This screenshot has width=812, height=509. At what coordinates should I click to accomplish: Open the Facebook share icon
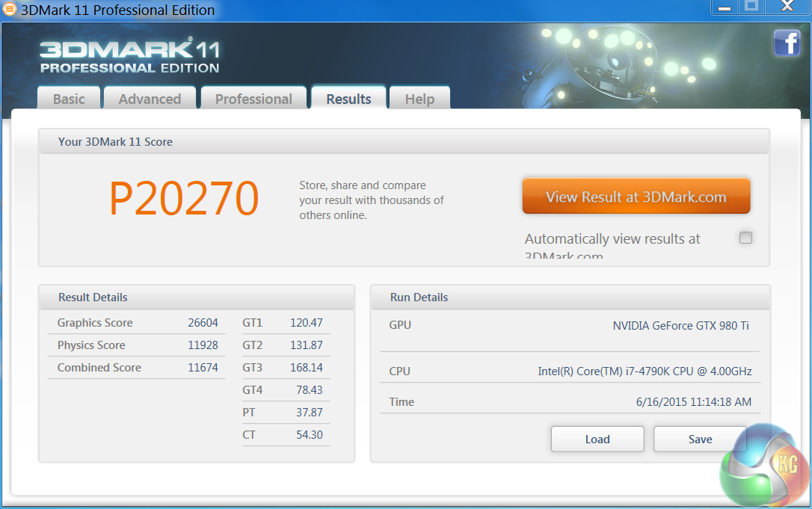[x=787, y=43]
